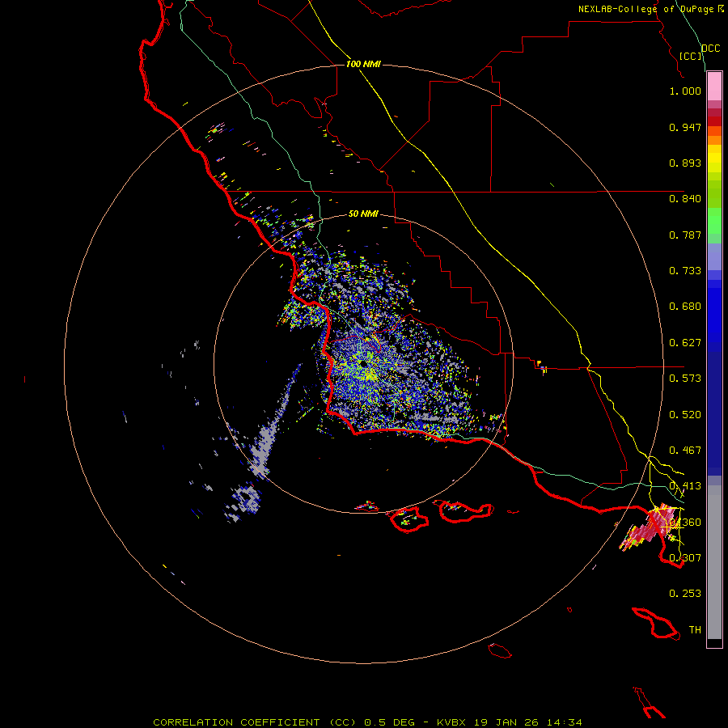Screen dimensions: 728x728
Task: Click the [CC] legend unit label
Action: pyautogui.click(x=691, y=56)
